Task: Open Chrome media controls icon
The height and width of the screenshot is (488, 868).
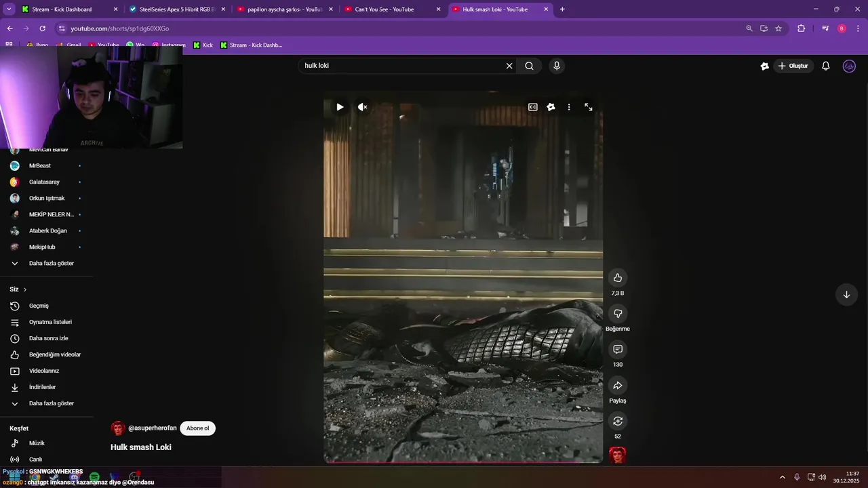Action: (825, 28)
